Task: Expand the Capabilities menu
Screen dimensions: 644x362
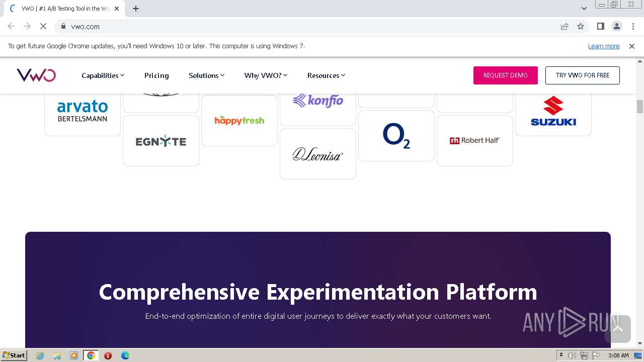Action: [x=103, y=75]
